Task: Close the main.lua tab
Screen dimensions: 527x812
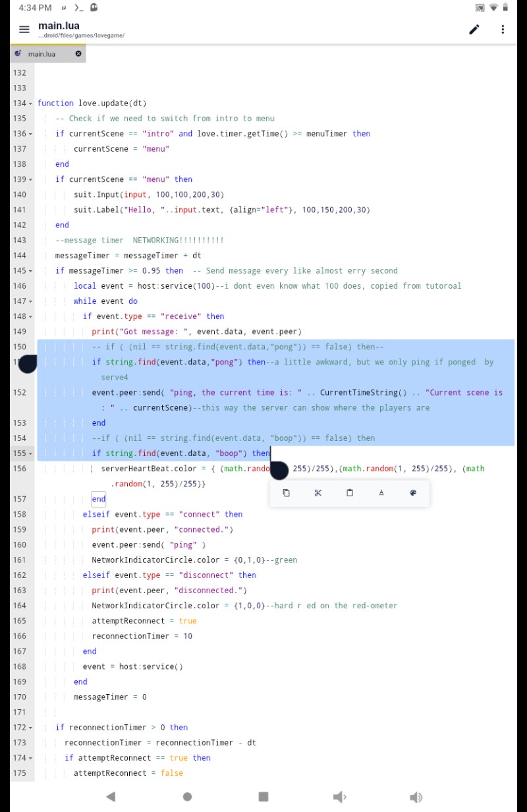Action: [x=78, y=53]
